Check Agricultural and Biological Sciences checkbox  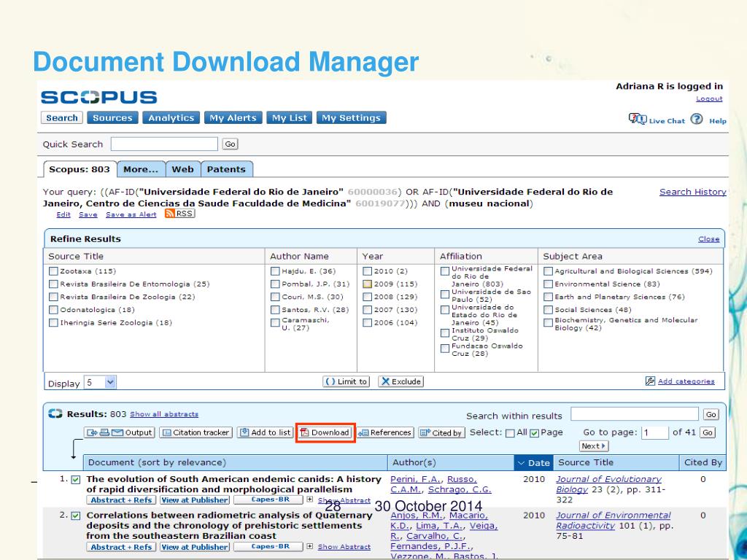[x=549, y=271]
